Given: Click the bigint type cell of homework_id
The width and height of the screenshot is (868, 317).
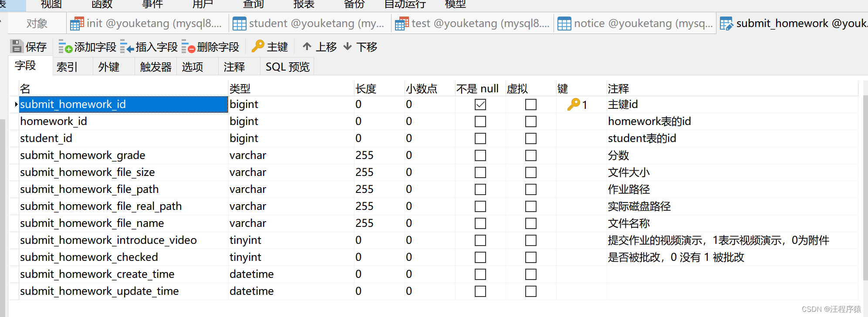Looking at the screenshot, I should click(x=291, y=121).
